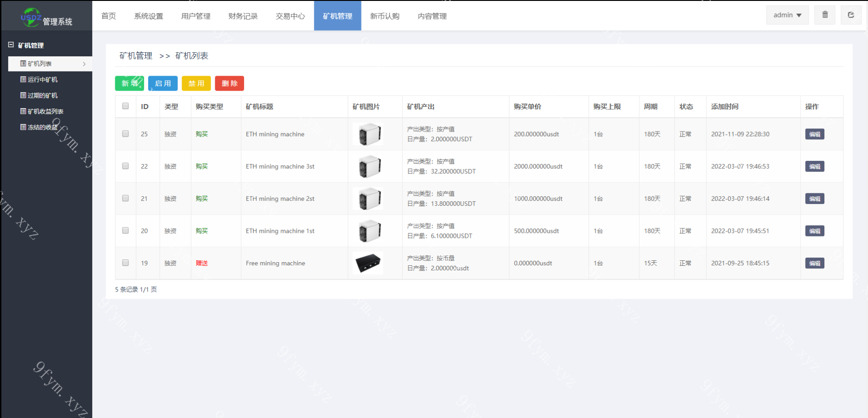The height and width of the screenshot is (418, 868).
Task: Click the 15天 period cell
Action: 651,263
